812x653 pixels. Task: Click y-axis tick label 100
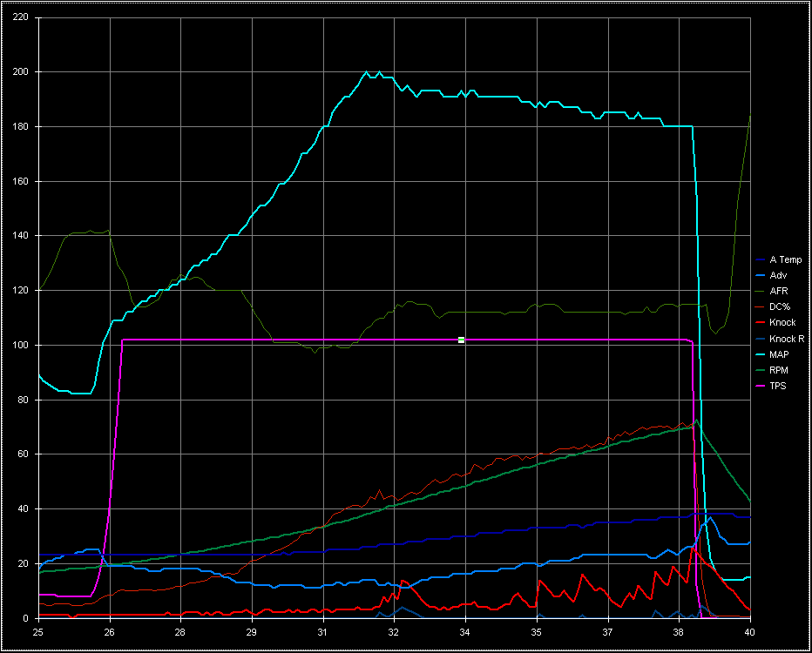pos(21,346)
